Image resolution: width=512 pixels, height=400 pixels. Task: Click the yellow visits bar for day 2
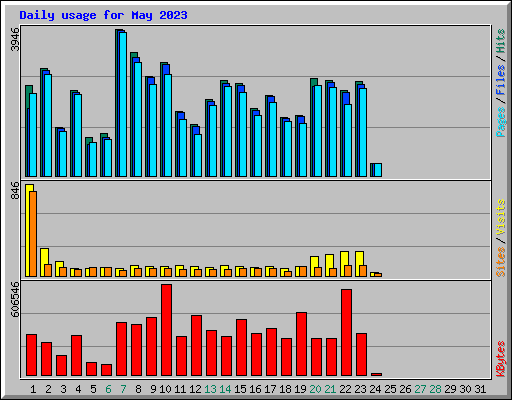[43, 262]
